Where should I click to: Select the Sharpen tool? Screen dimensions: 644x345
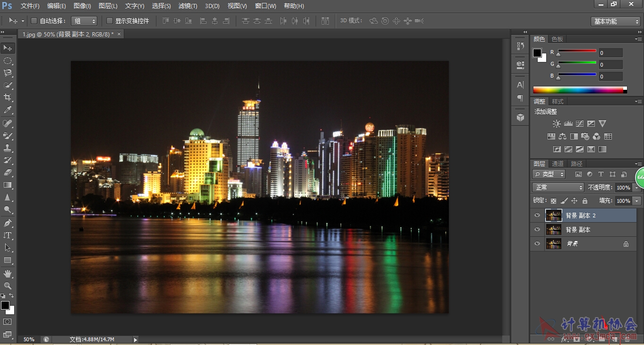(x=8, y=197)
